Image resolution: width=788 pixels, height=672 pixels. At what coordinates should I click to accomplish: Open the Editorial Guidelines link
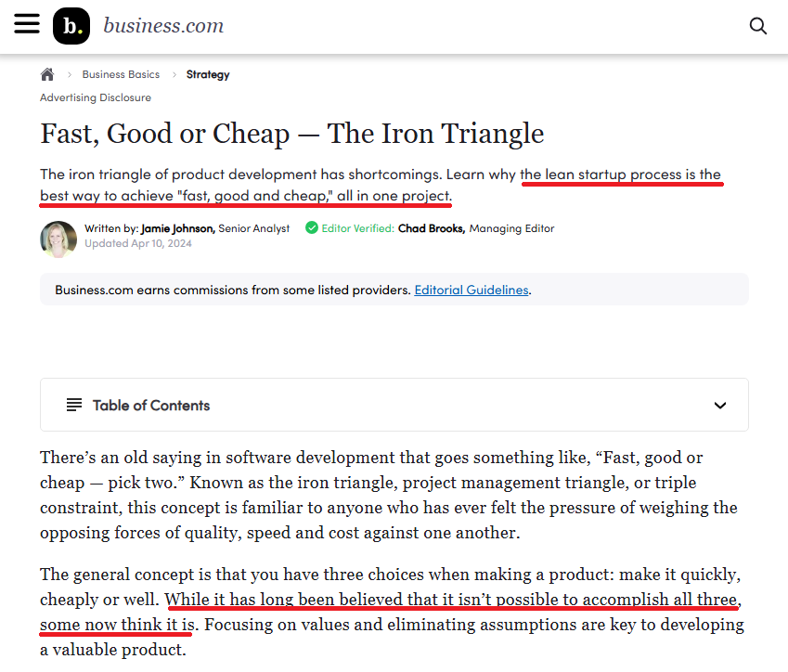click(x=472, y=290)
